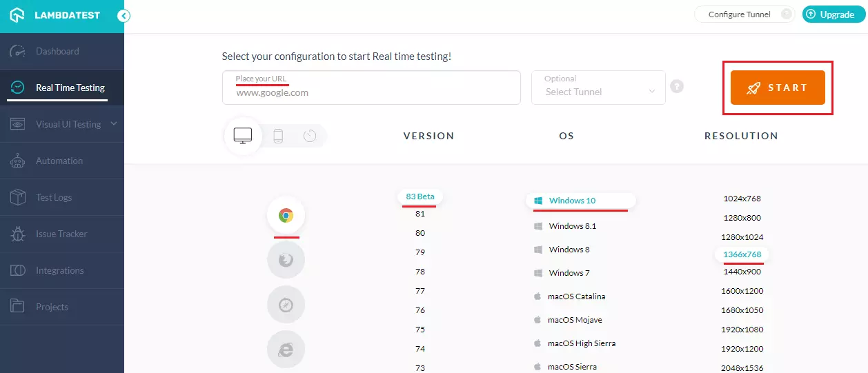Switch to mobile device type icon
This screenshot has height=373, width=868.
click(278, 136)
